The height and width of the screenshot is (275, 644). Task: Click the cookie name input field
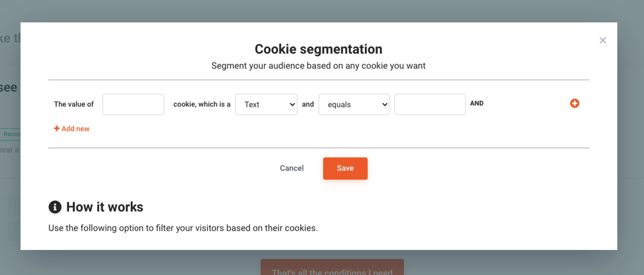[x=133, y=104]
